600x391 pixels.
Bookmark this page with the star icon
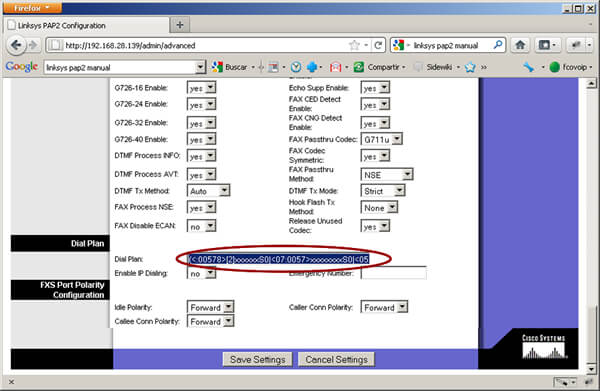coord(354,45)
